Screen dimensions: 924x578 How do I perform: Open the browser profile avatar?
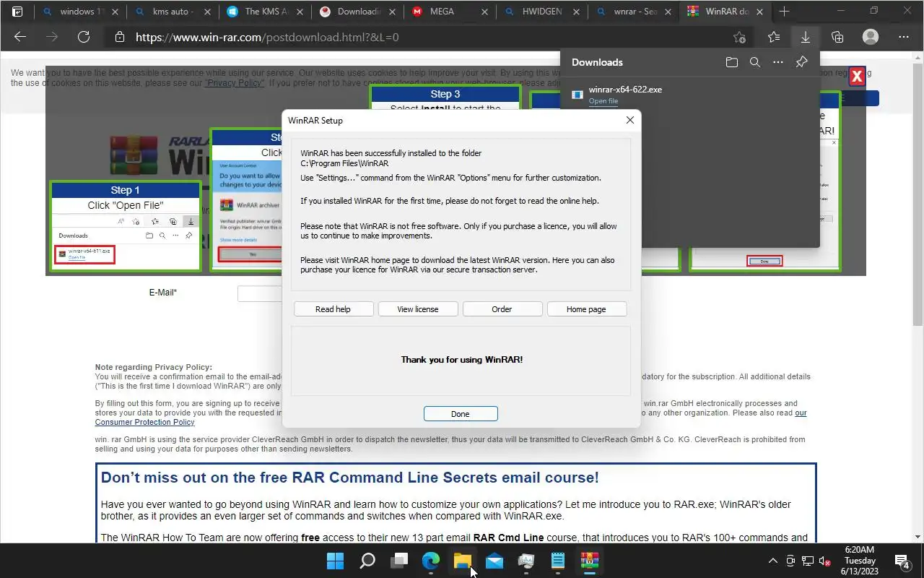[871, 37]
